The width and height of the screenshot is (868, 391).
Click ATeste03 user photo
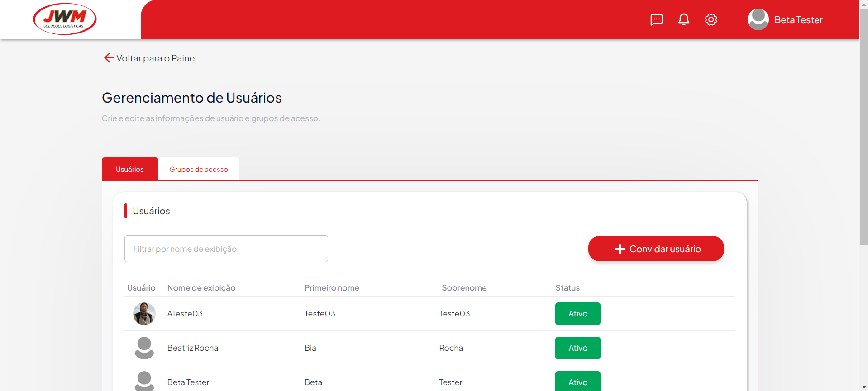[144, 314]
